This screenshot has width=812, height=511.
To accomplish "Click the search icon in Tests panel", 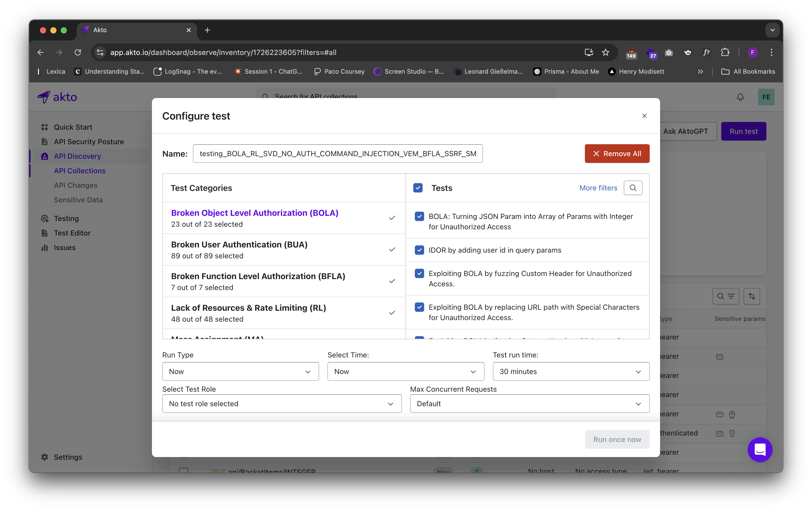I will [633, 188].
